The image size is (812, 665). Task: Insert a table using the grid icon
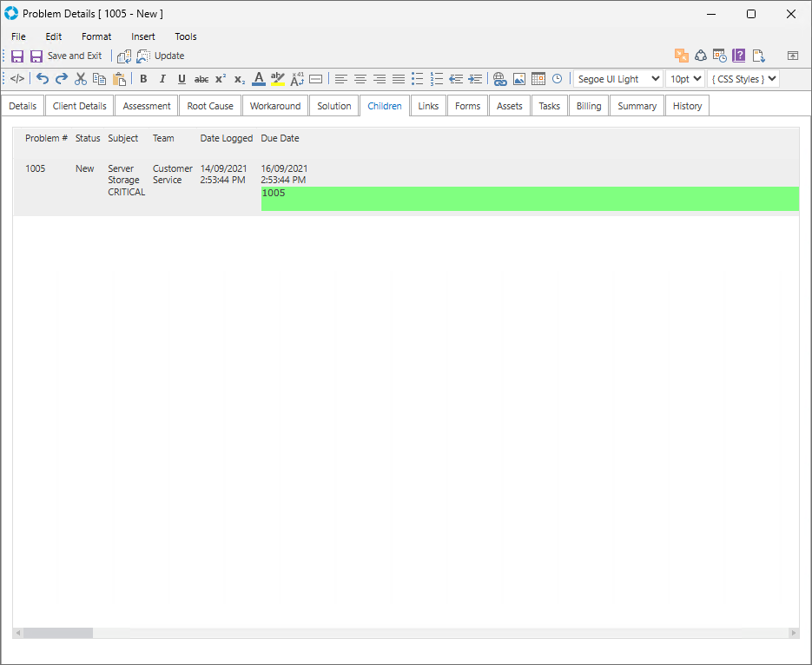[x=538, y=79]
